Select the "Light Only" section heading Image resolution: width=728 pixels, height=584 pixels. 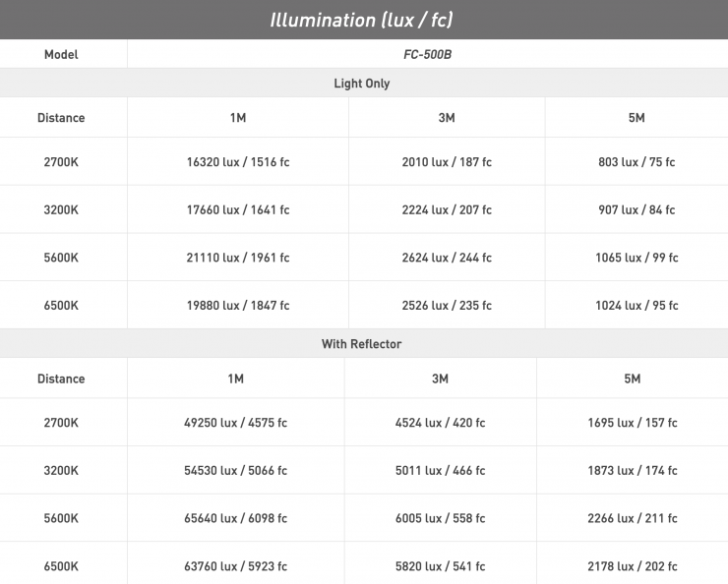point(362,84)
